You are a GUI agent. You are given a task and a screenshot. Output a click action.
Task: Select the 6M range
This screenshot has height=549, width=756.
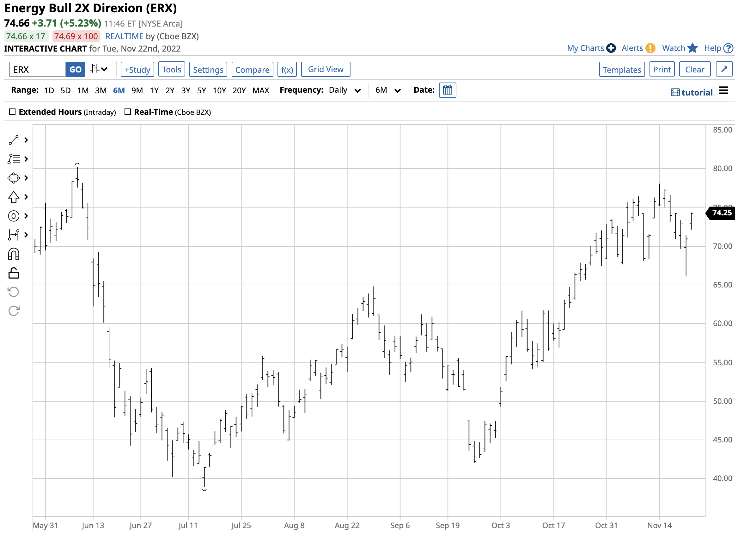[119, 90]
